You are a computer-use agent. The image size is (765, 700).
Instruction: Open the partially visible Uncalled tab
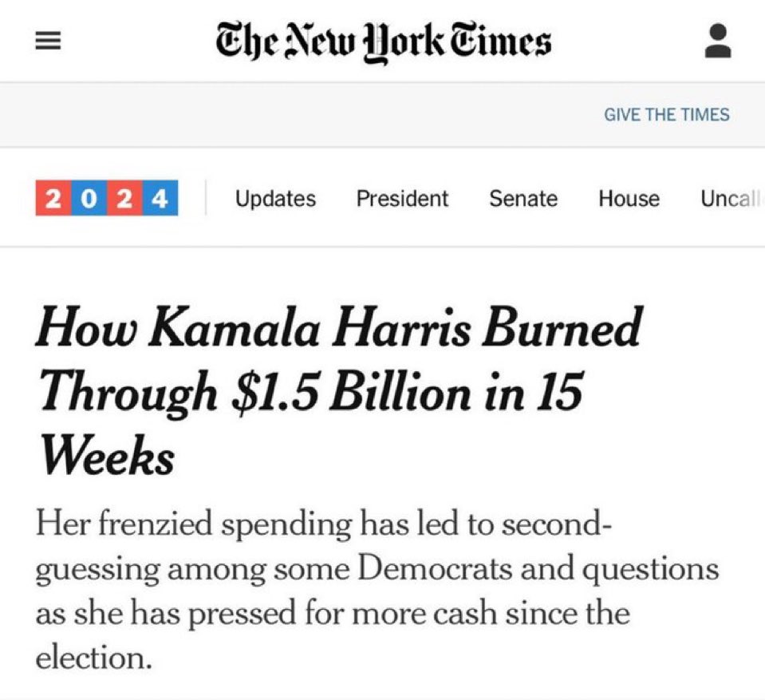(731, 199)
